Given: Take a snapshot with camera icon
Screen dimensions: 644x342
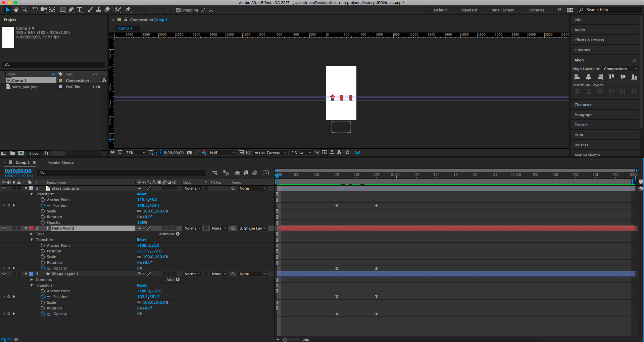Looking at the screenshot, I should point(189,153).
